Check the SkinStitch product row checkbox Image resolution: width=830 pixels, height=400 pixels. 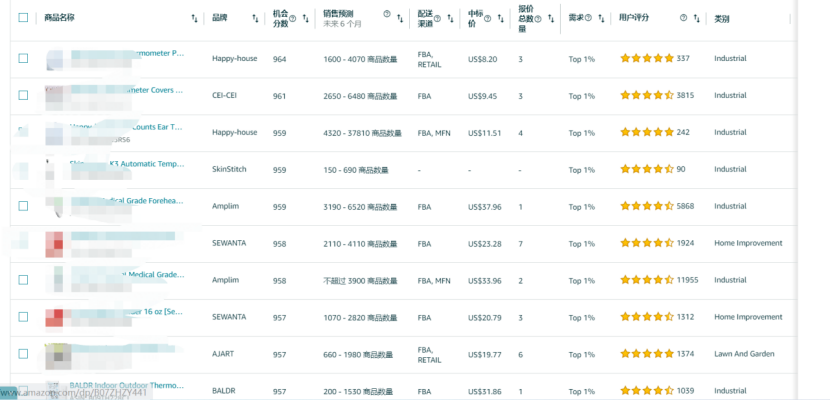(x=23, y=169)
